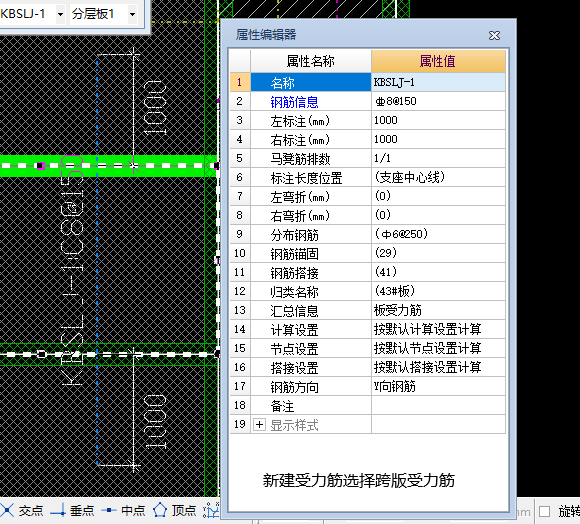The height and width of the screenshot is (524, 580).
Task: Edit the 8@150 rebar value
Action: coord(438,101)
